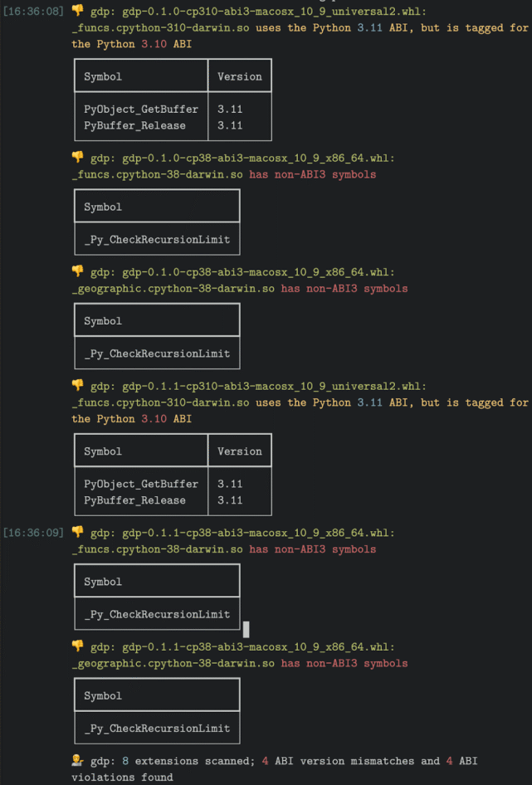The image size is (532, 785).
Task: Click the [16:36:08] timestamp
Action: coord(33,12)
